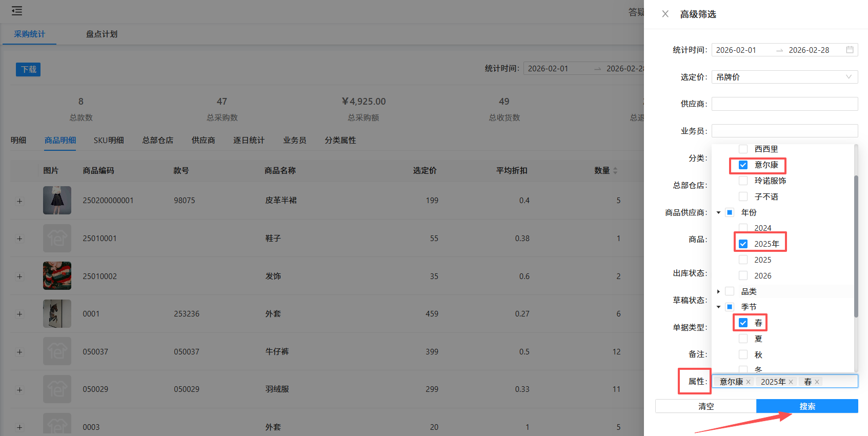
Task: Click the main page start date 2026-02-01
Action: tap(548, 69)
